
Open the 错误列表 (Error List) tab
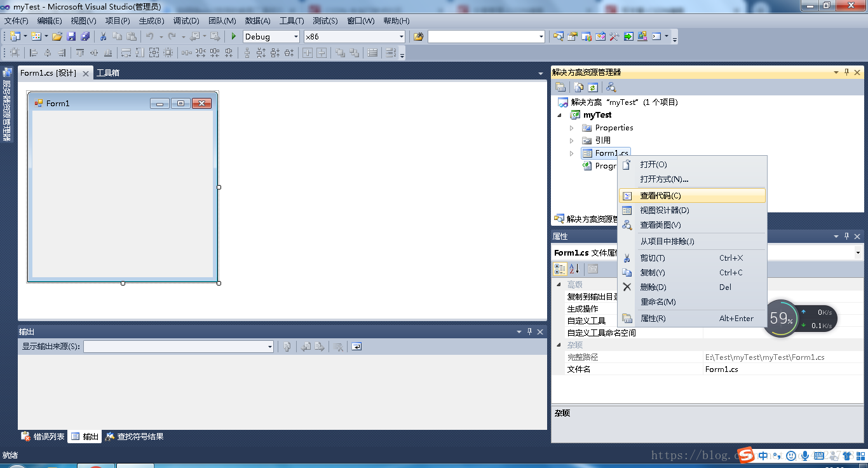click(43, 437)
